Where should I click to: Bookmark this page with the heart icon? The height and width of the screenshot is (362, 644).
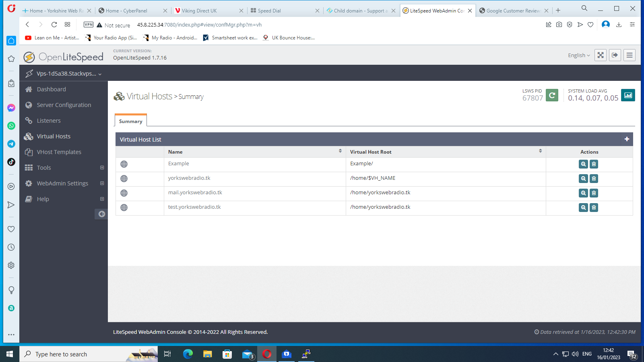pyautogui.click(x=590, y=25)
